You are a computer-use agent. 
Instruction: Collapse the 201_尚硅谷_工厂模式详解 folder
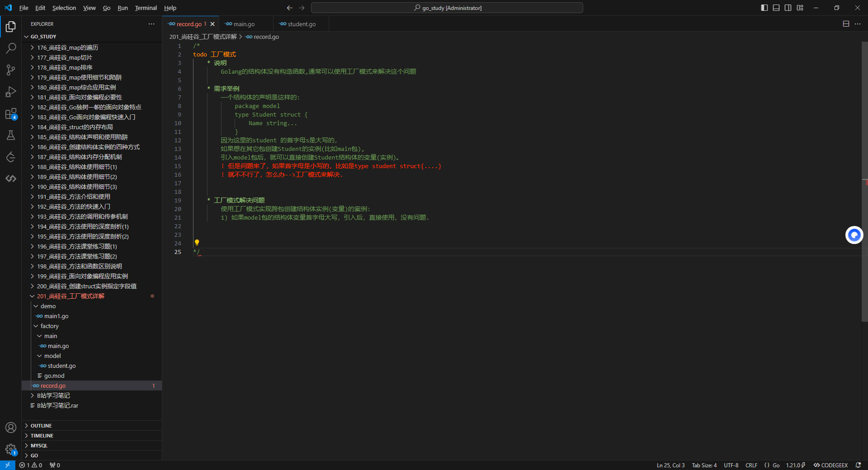pos(92,296)
